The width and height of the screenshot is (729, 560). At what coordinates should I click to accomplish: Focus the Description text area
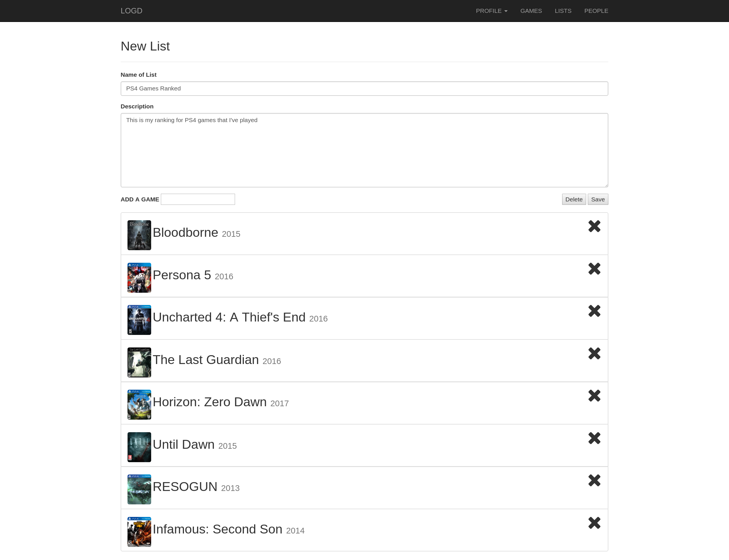(x=364, y=150)
